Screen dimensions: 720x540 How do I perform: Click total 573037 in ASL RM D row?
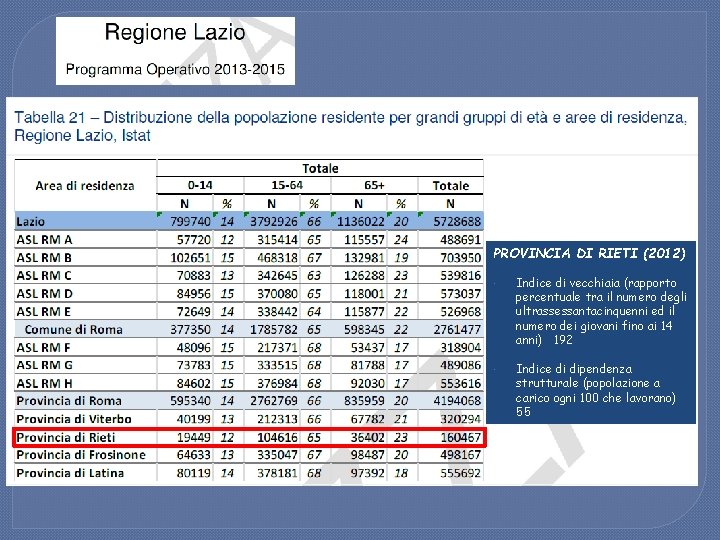[x=461, y=293]
